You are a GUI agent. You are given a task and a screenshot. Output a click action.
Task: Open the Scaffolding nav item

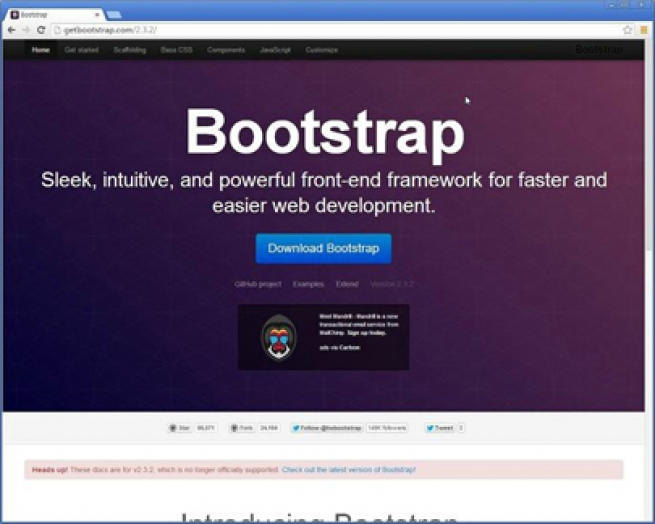point(129,50)
